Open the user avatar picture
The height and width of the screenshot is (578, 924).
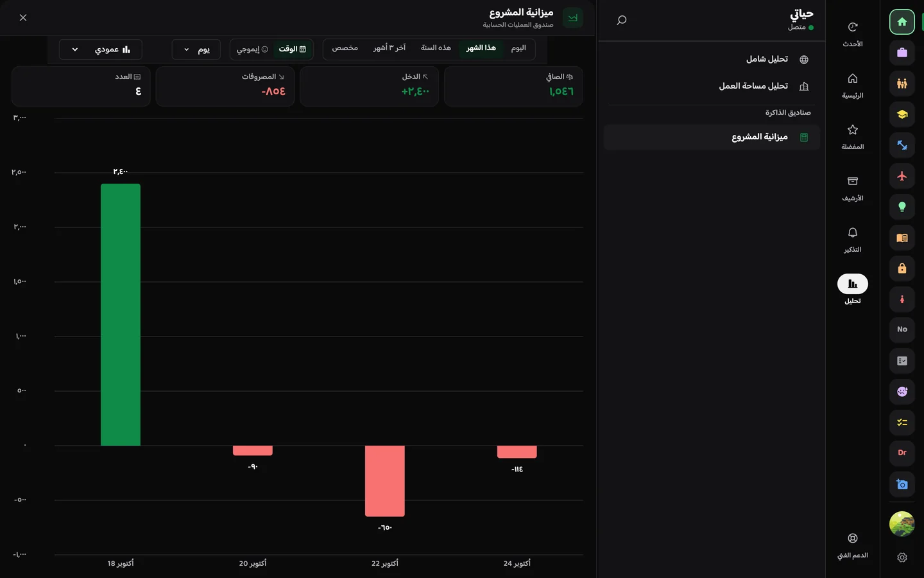point(902,524)
